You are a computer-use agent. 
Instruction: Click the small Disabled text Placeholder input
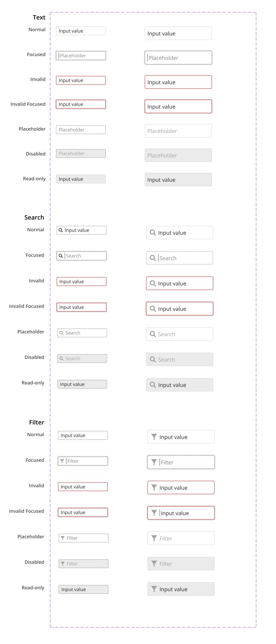(x=81, y=153)
